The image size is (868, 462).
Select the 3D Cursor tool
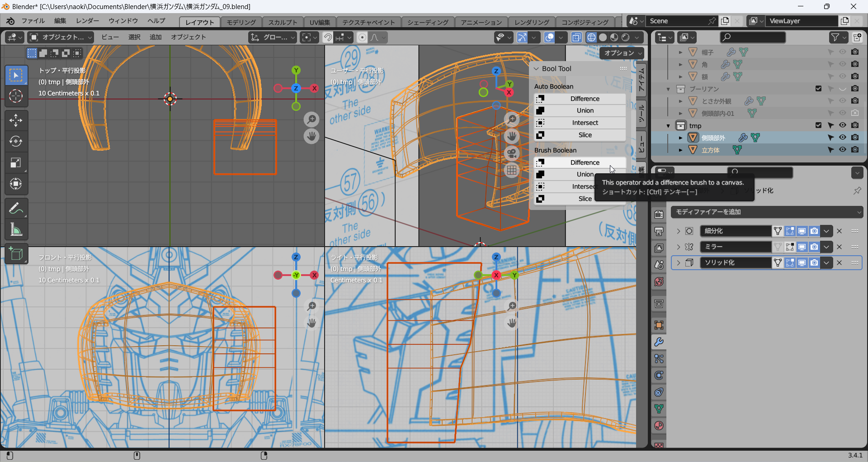(x=16, y=96)
